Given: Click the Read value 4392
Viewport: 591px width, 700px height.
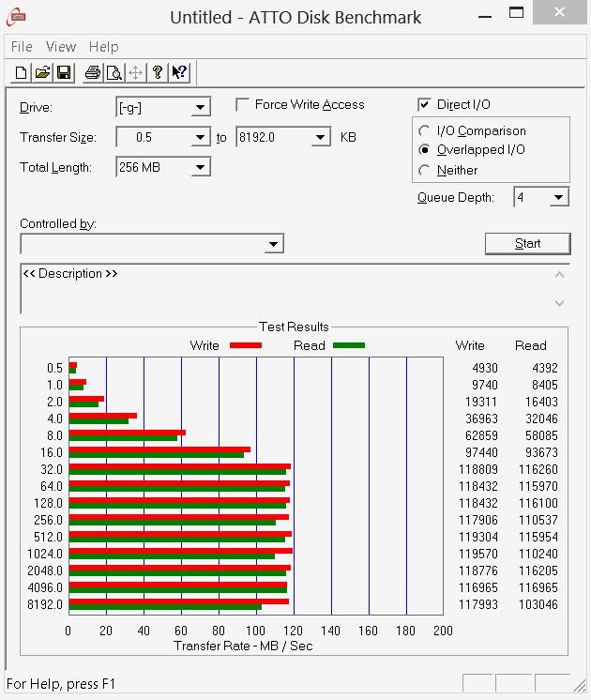Looking at the screenshot, I should click(545, 368).
